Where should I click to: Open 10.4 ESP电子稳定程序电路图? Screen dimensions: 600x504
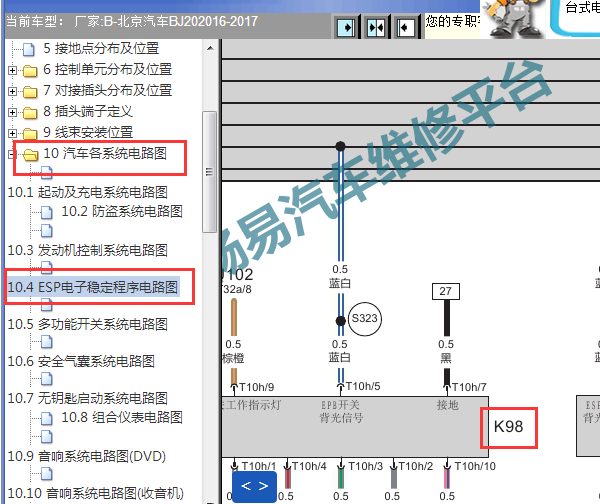(93, 287)
